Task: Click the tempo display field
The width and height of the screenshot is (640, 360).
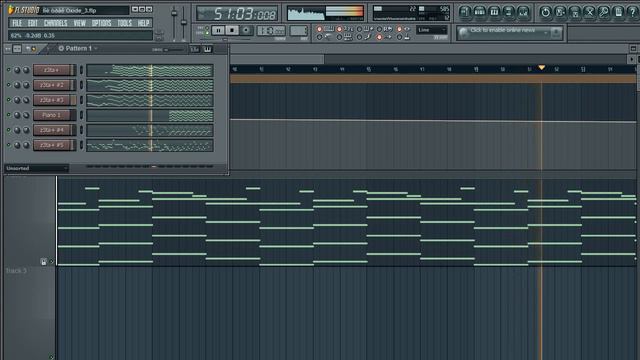Action: pyautogui.click(x=271, y=31)
